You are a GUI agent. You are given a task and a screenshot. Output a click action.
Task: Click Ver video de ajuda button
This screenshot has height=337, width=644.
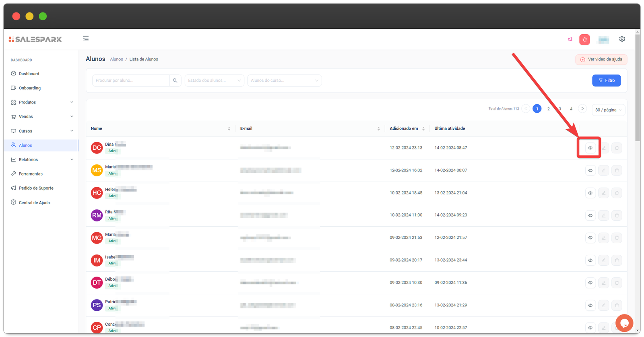[x=601, y=60]
